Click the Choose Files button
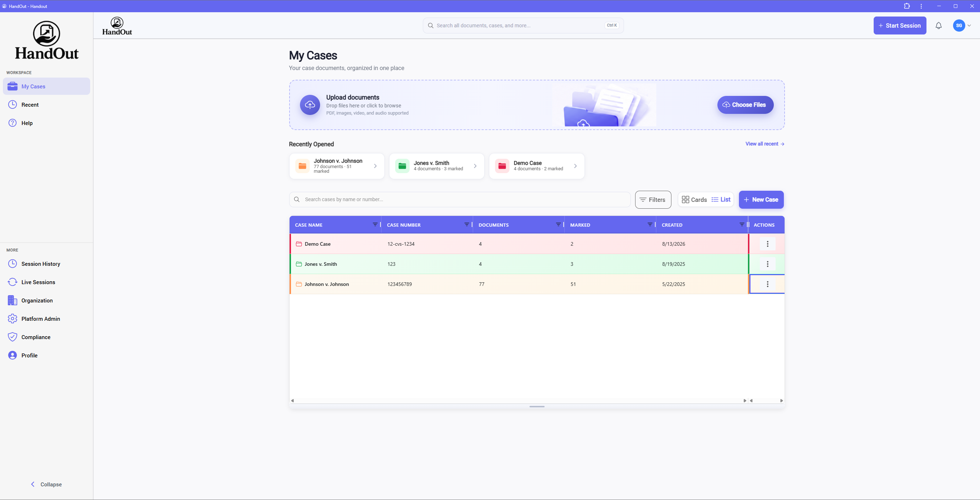980x500 pixels. point(745,105)
